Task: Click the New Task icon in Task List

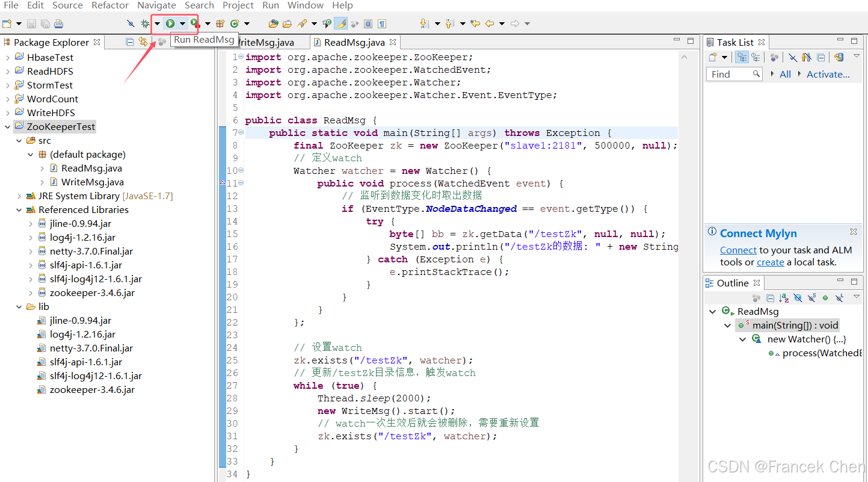Action: (x=713, y=57)
